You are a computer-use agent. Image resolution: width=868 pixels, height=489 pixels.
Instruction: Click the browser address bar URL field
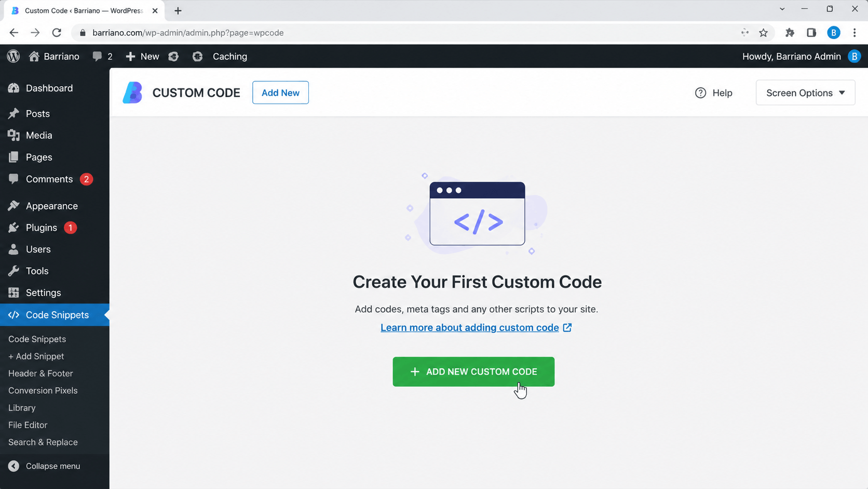tap(410, 33)
